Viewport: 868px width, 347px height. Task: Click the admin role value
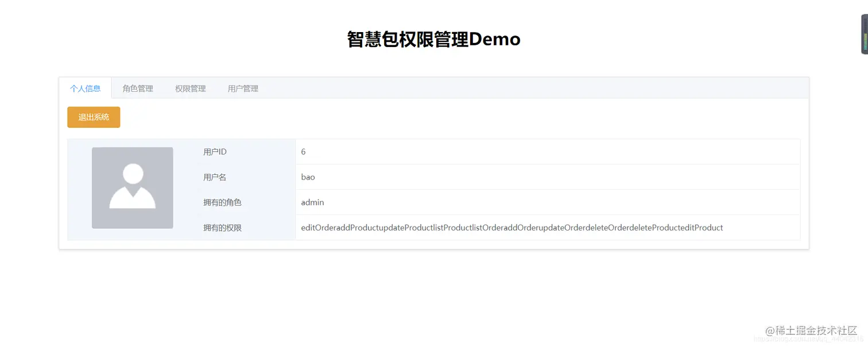click(x=312, y=202)
